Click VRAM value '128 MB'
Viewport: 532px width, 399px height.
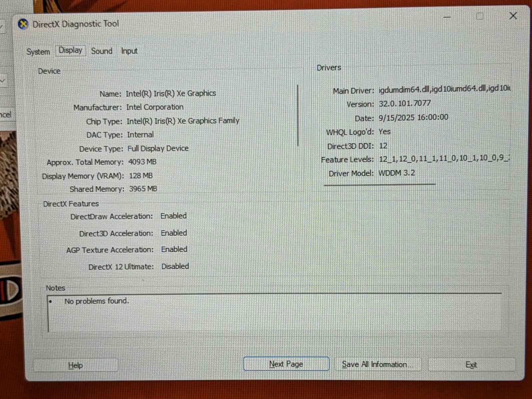point(141,176)
